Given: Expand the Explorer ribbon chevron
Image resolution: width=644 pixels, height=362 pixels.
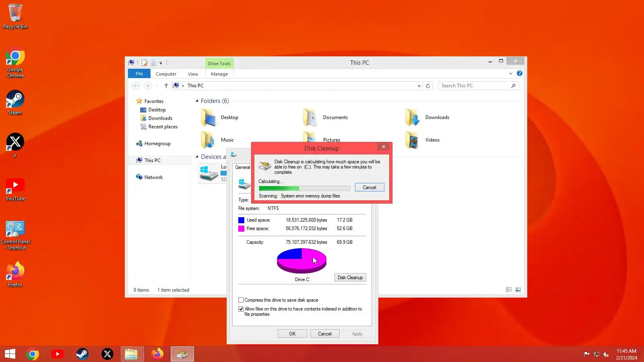Looking at the screenshot, I should click(x=511, y=73).
